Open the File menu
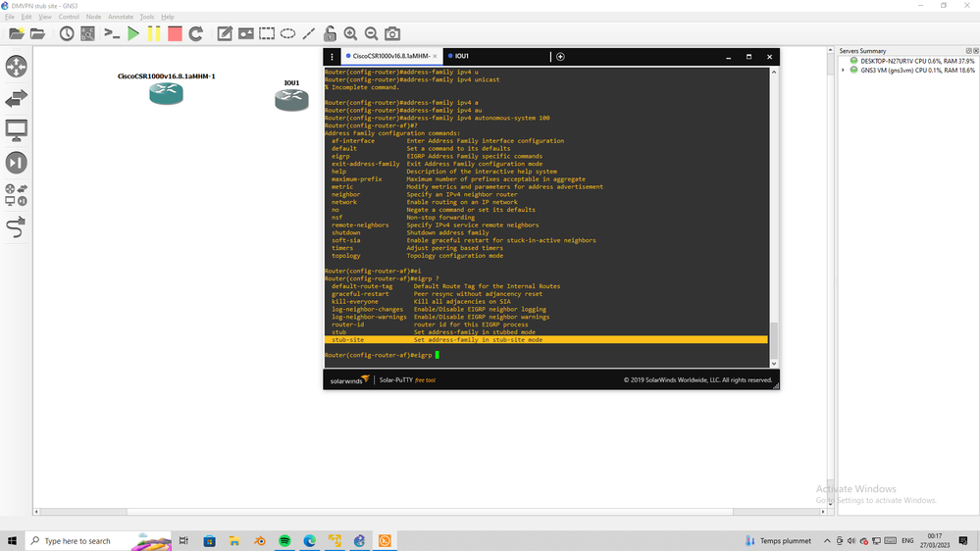 pos(10,17)
